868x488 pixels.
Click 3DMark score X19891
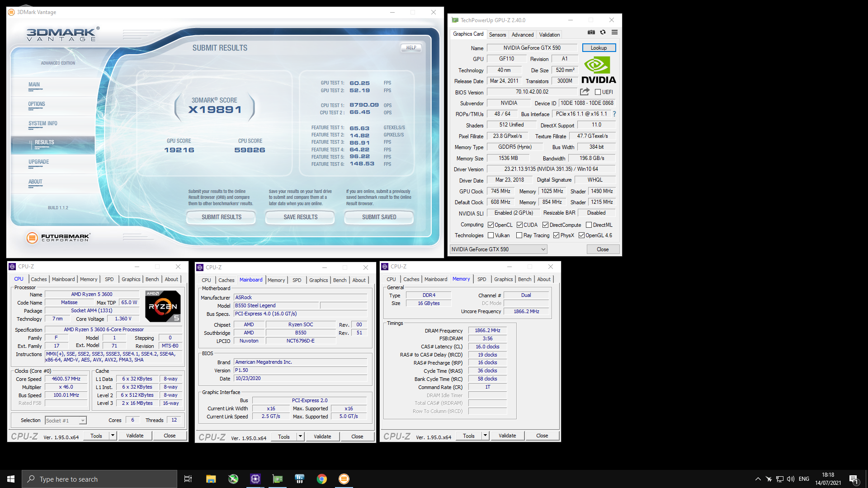[x=215, y=110]
